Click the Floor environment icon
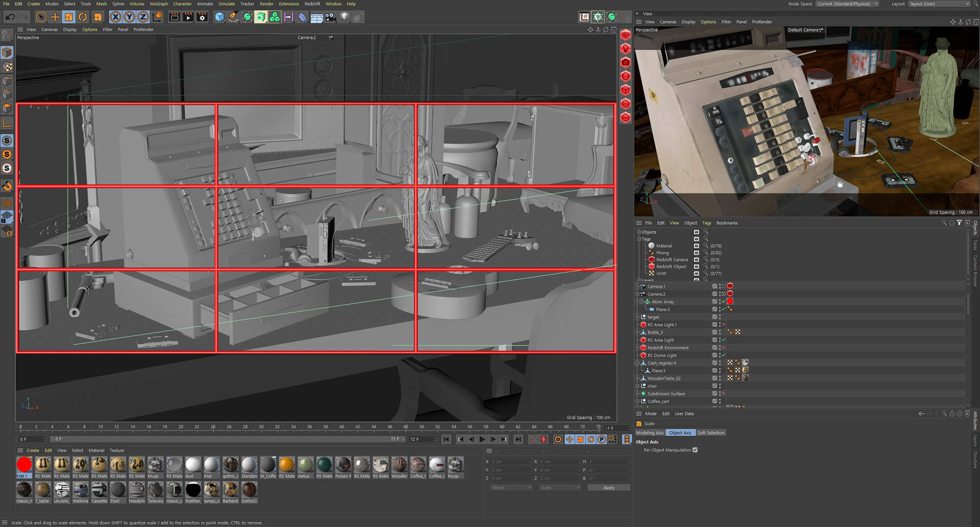Viewport: 980px width, 527px height. pyautogui.click(x=316, y=17)
